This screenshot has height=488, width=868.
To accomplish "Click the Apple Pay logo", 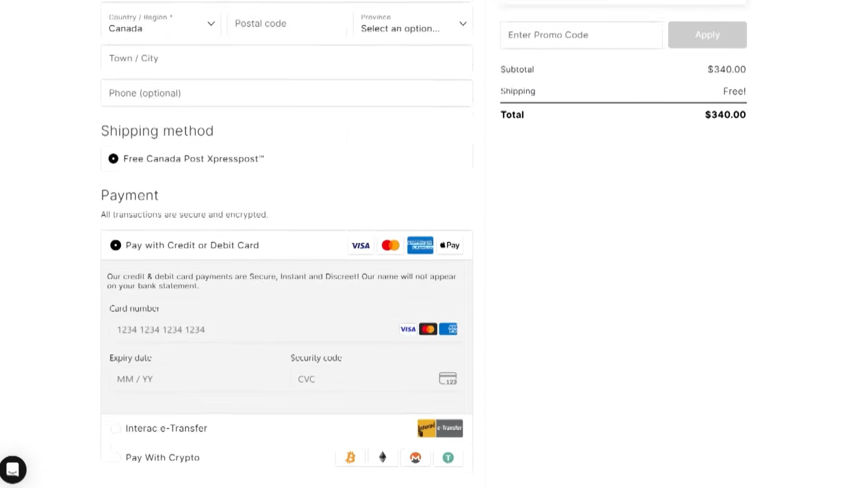I will [450, 245].
